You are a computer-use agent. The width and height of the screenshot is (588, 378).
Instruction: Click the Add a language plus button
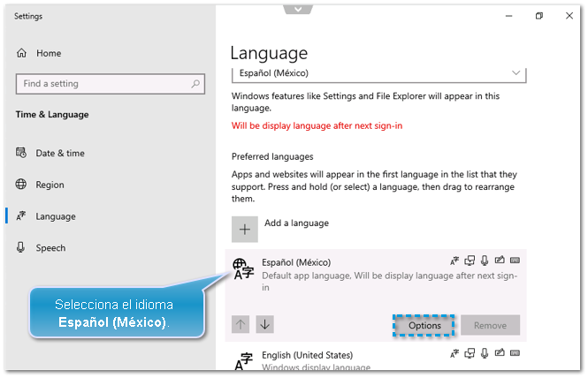point(245,230)
